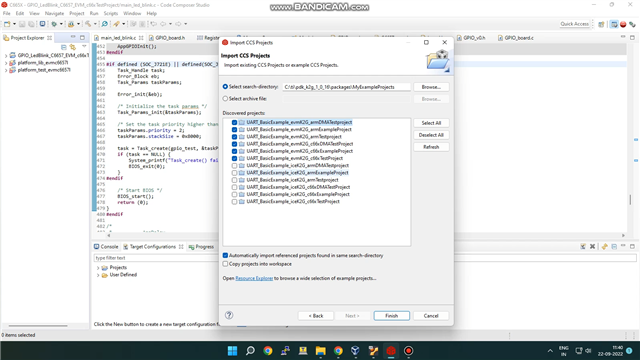The image size is (640, 360).
Task: Check UART_BasicExample_iceK2G_c66xTestProject
Action: (x=234, y=202)
